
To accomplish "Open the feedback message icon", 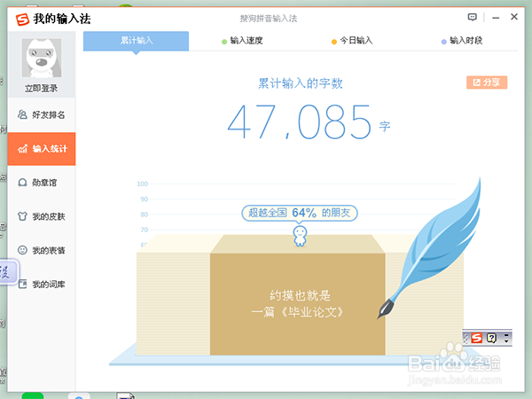I will point(472,18).
